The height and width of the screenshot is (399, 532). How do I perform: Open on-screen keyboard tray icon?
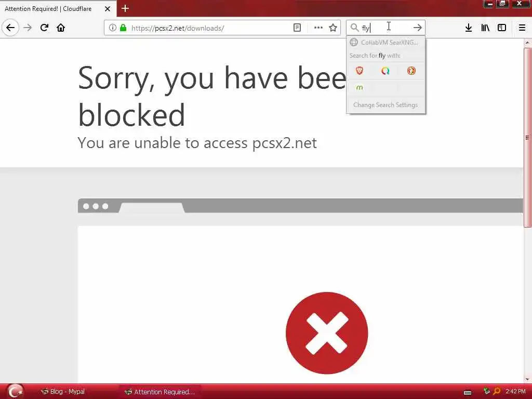[468, 393]
